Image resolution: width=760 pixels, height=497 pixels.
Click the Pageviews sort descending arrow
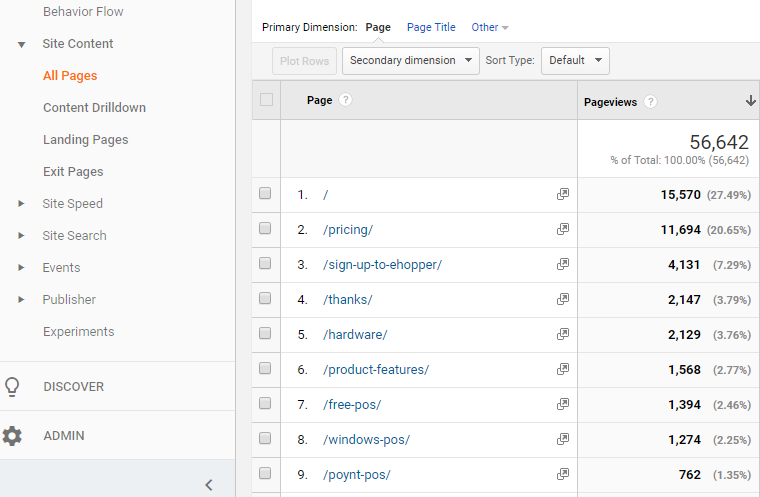click(x=750, y=101)
